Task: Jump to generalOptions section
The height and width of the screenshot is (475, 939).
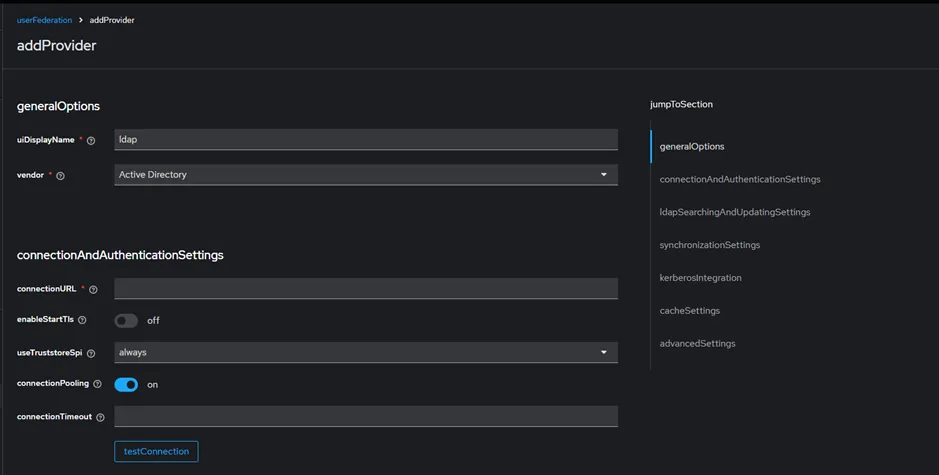Action: [692, 146]
